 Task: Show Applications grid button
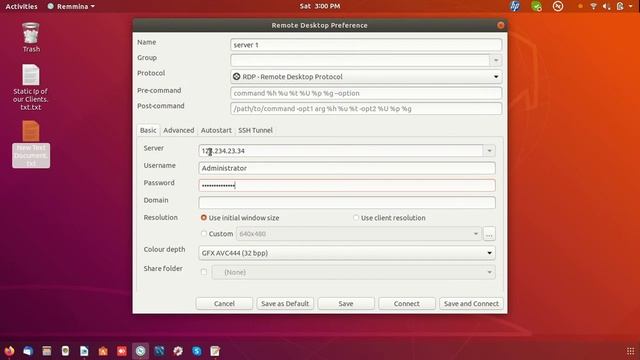630,351
